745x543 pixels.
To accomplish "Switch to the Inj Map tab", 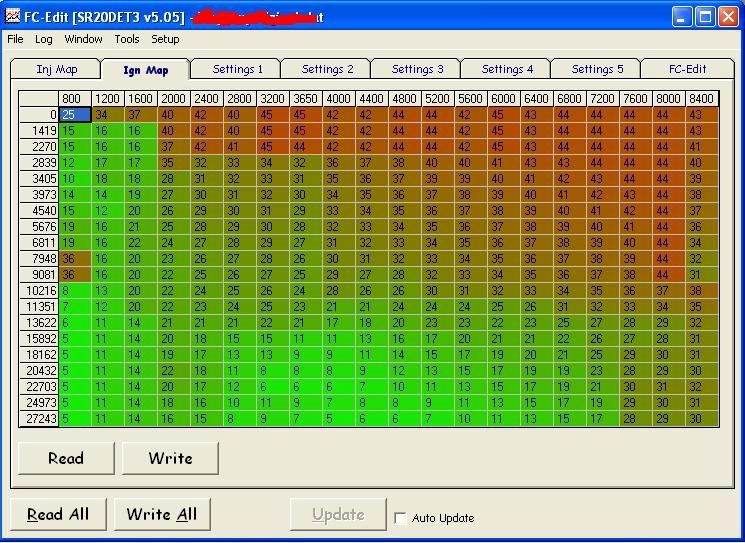I will click(x=56, y=69).
